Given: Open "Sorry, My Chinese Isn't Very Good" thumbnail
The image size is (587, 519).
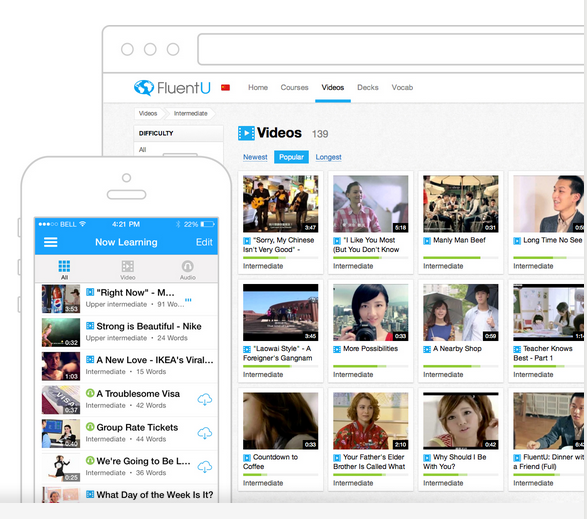Looking at the screenshot, I should [280, 204].
